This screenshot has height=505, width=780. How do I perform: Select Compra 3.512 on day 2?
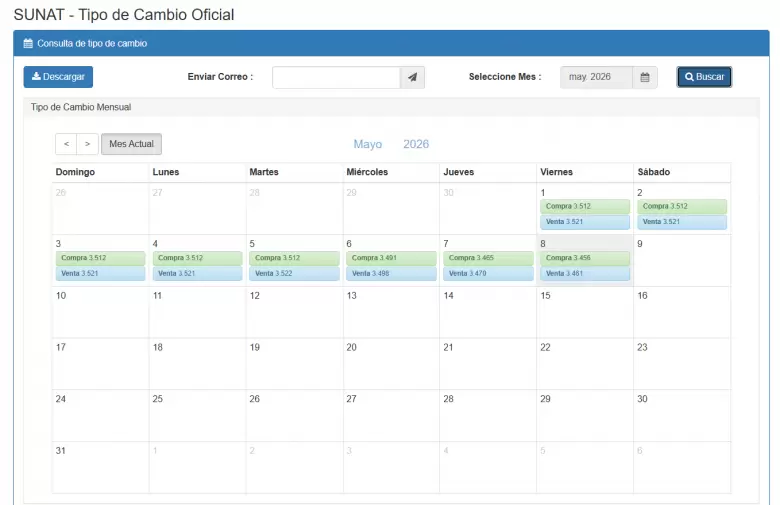pyautogui.click(x=682, y=206)
